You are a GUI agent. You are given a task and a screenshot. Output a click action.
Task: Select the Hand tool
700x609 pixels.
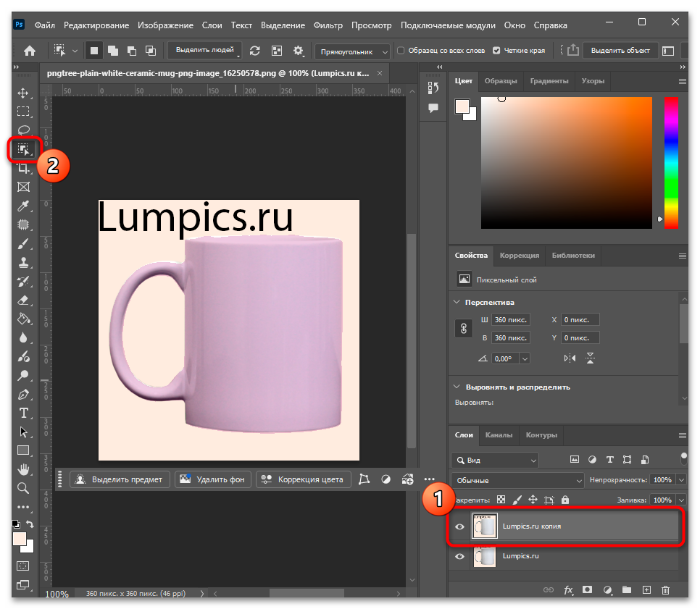point(23,469)
